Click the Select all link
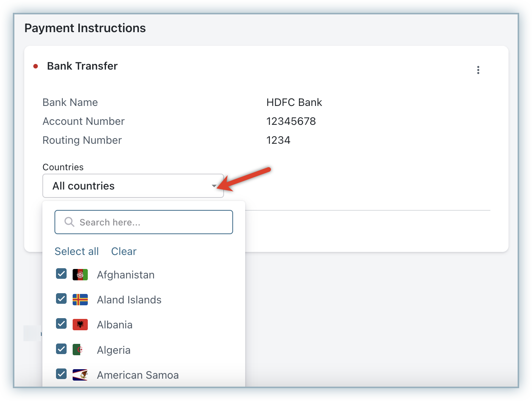 [x=77, y=252]
